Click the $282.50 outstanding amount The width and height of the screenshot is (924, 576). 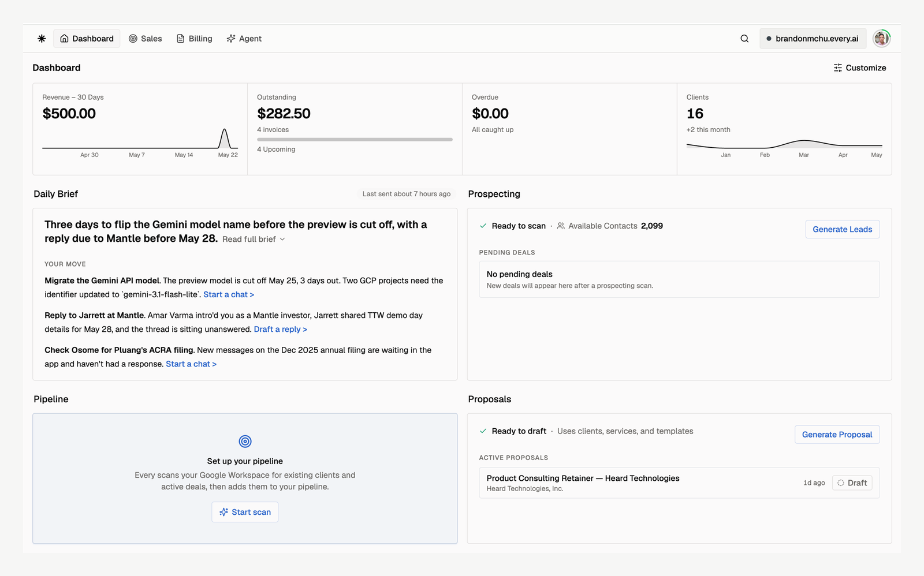(x=284, y=114)
